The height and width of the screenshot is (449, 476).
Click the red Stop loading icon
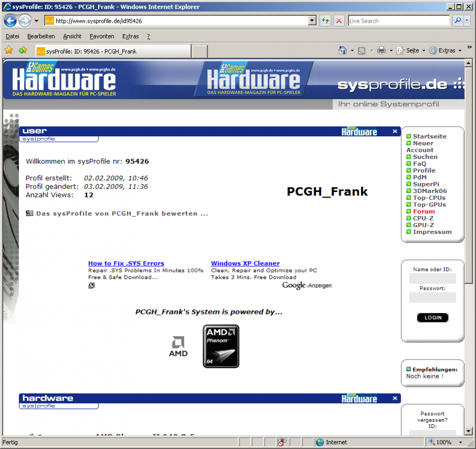click(339, 21)
